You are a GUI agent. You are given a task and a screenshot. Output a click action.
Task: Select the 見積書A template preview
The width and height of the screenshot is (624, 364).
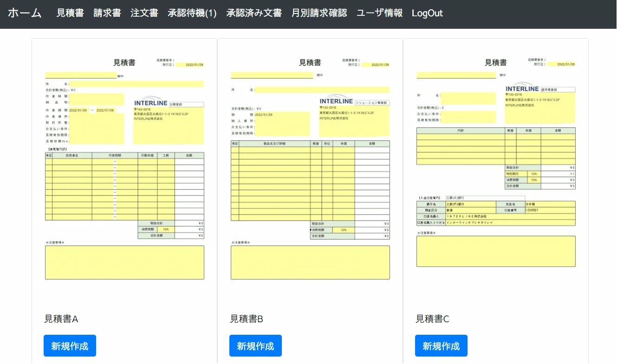[124, 167]
